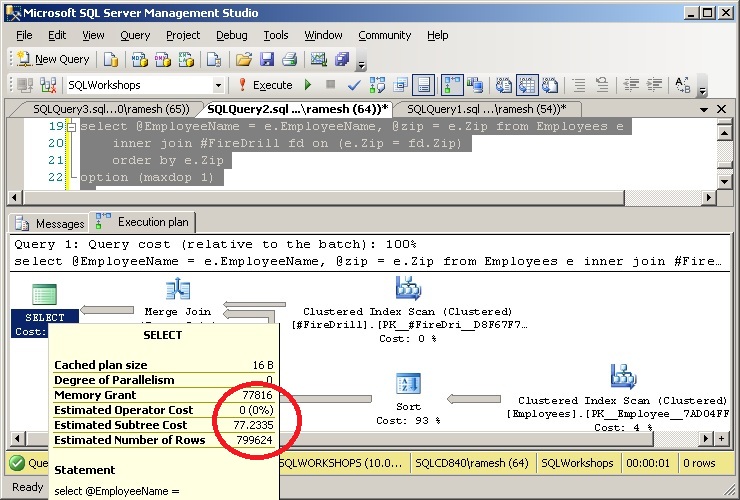
Task: Print the query with the printer icon
Action: point(290,59)
